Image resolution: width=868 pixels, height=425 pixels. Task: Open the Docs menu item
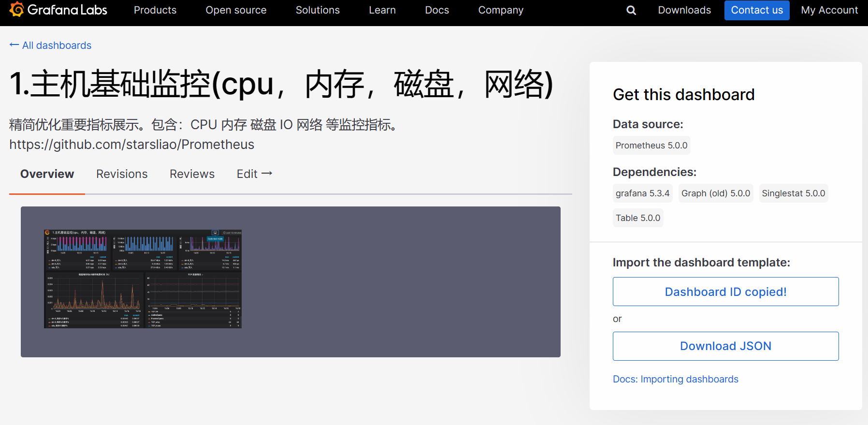coord(437,10)
